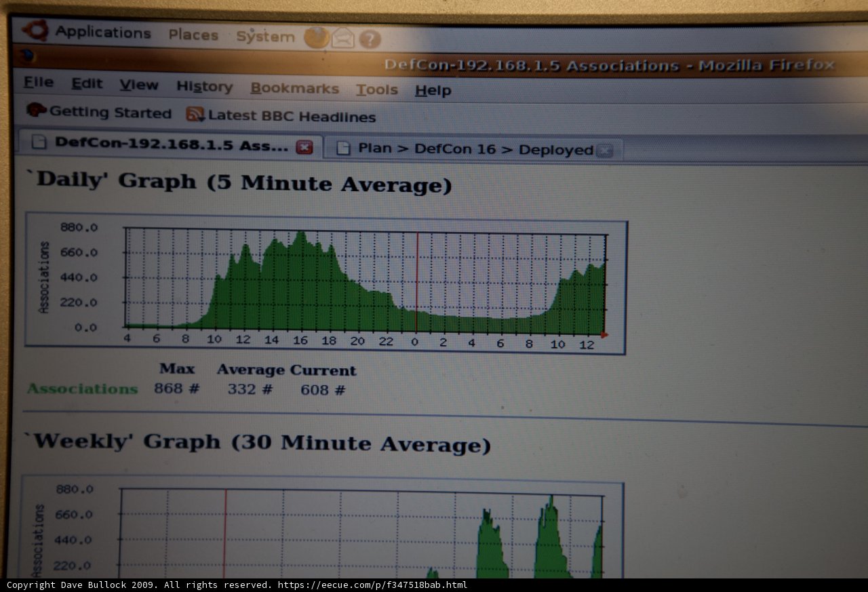Image resolution: width=868 pixels, height=592 pixels.
Task: Click the Firefox window title bar text
Action: click(x=610, y=66)
